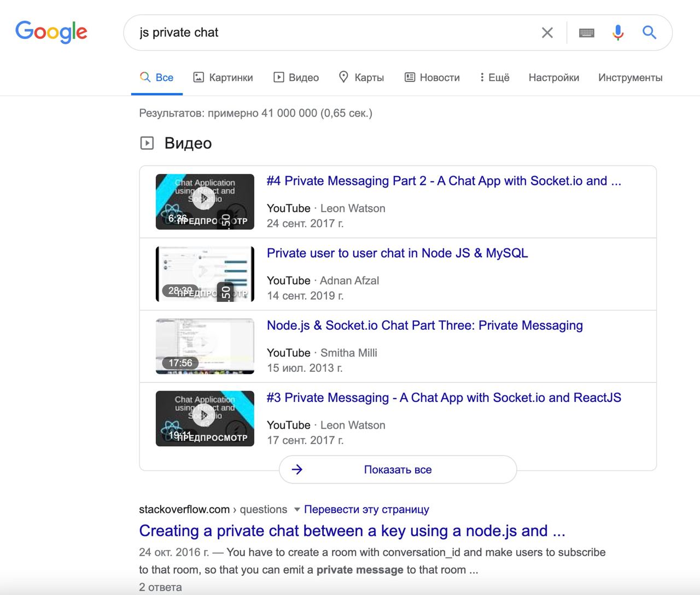Image resolution: width=700 pixels, height=595 pixels.
Task: Open Private user to user chat link
Action: click(397, 253)
